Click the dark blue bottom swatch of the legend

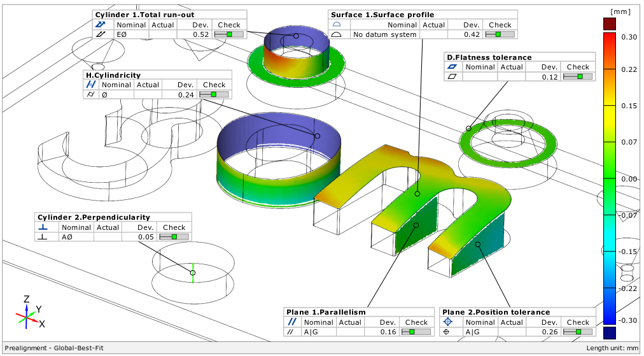[609, 333]
